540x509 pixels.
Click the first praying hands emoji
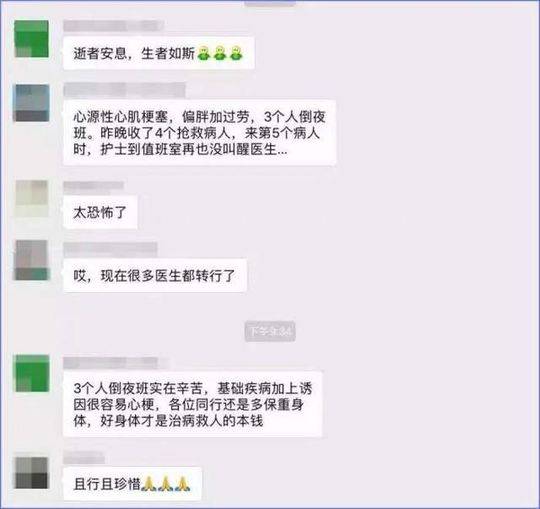coord(149,484)
